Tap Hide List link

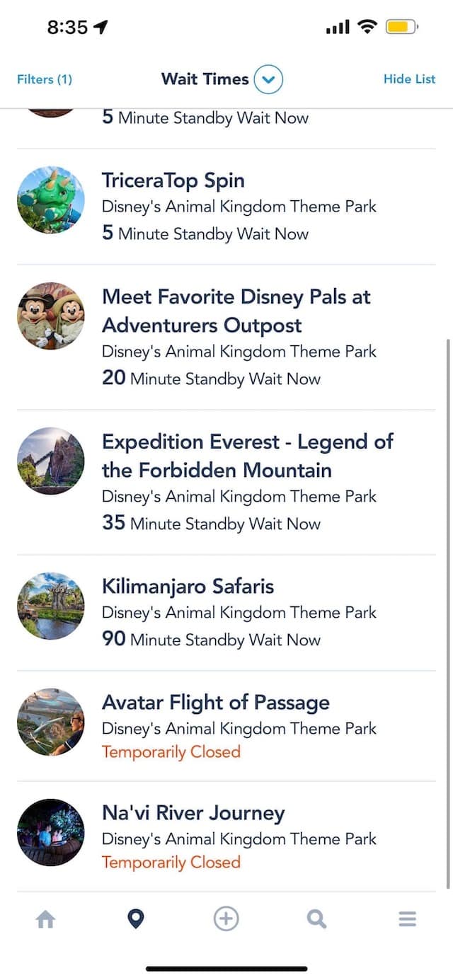[x=409, y=79]
